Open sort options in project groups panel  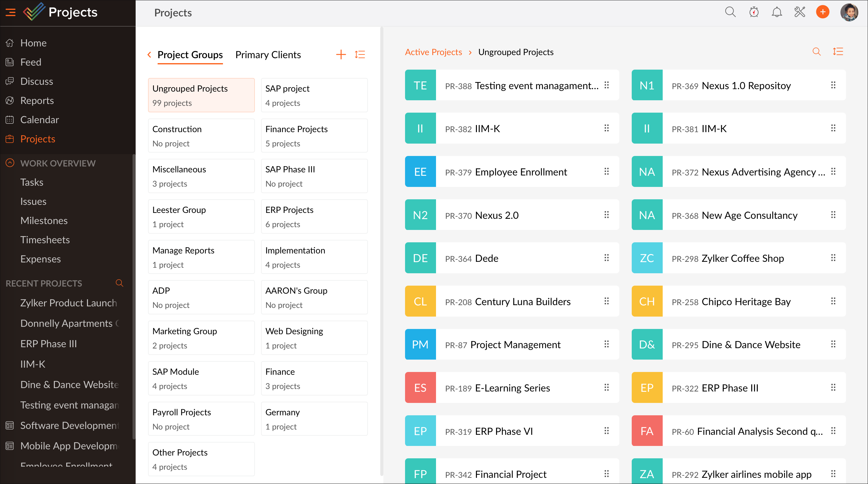coord(360,54)
